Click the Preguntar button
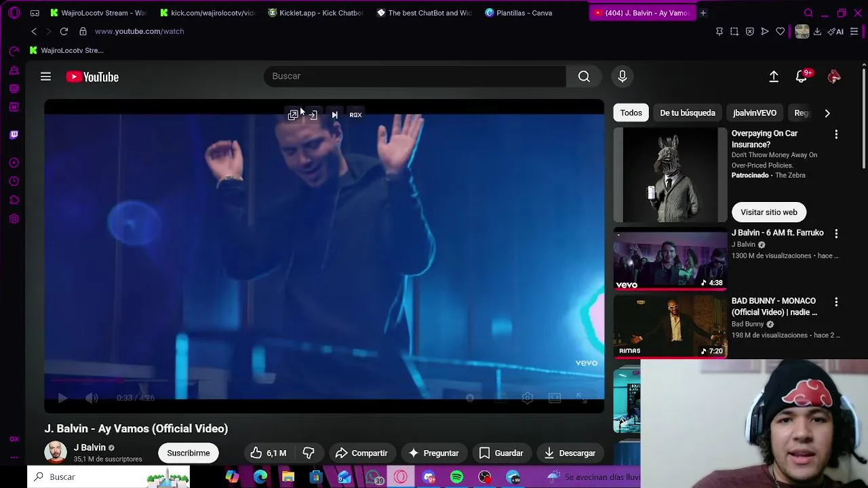The width and height of the screenshot is (868, 488). [x=434, y=453]
